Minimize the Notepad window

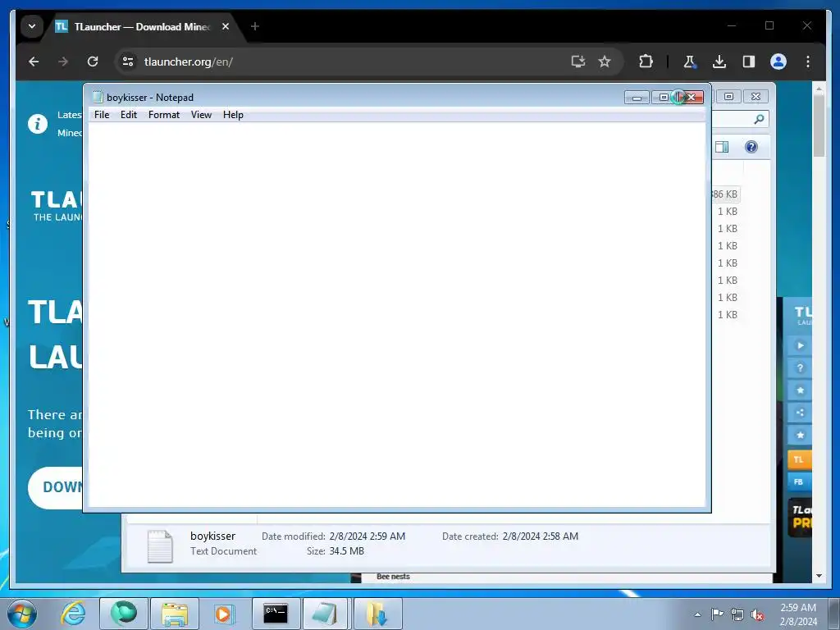pos(637,98)
